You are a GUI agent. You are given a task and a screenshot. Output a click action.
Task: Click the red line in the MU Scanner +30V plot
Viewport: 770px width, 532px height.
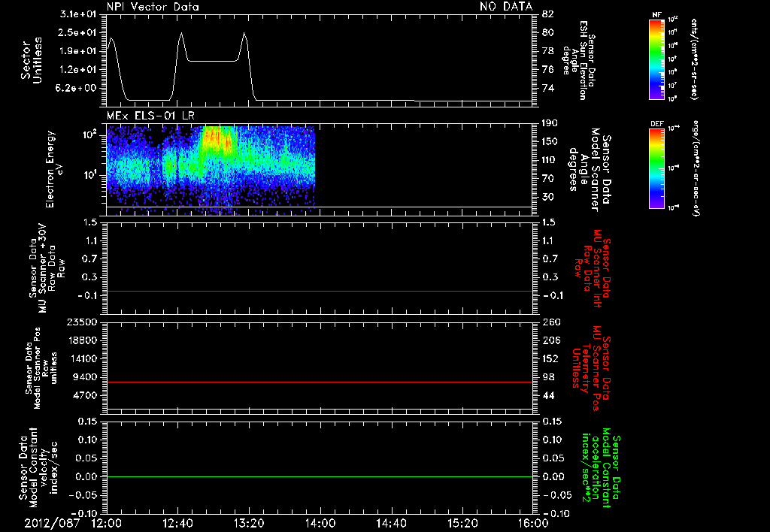click(320, 291)
